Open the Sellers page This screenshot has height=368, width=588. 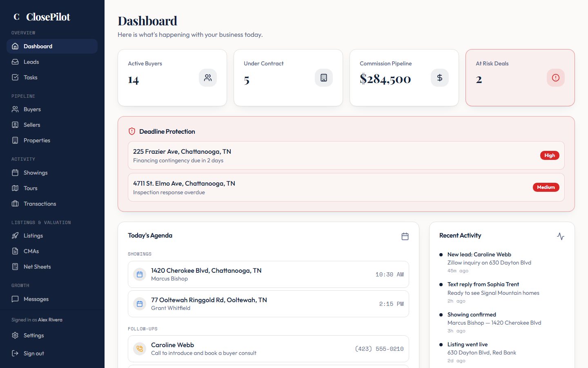(x=52, y=125)
